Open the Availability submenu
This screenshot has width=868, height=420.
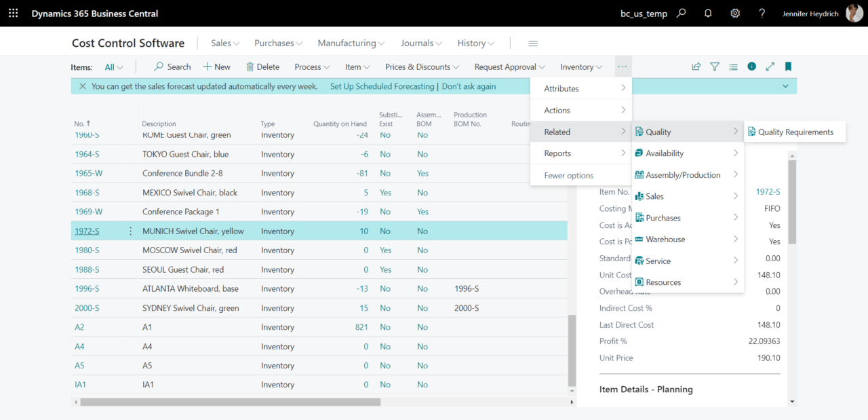(x=688, y=153)
